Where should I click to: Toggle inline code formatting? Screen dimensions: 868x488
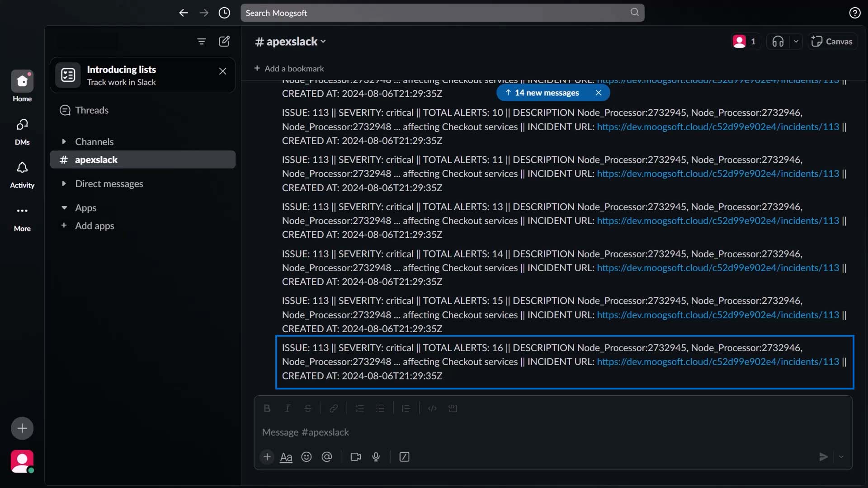432,408
